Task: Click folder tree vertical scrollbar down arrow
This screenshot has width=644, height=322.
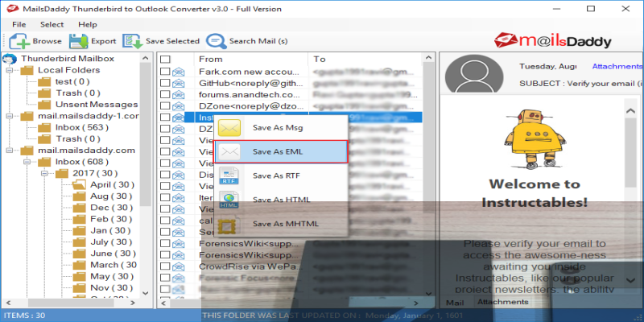Action: pyautogui.click(x=145, y=293)
